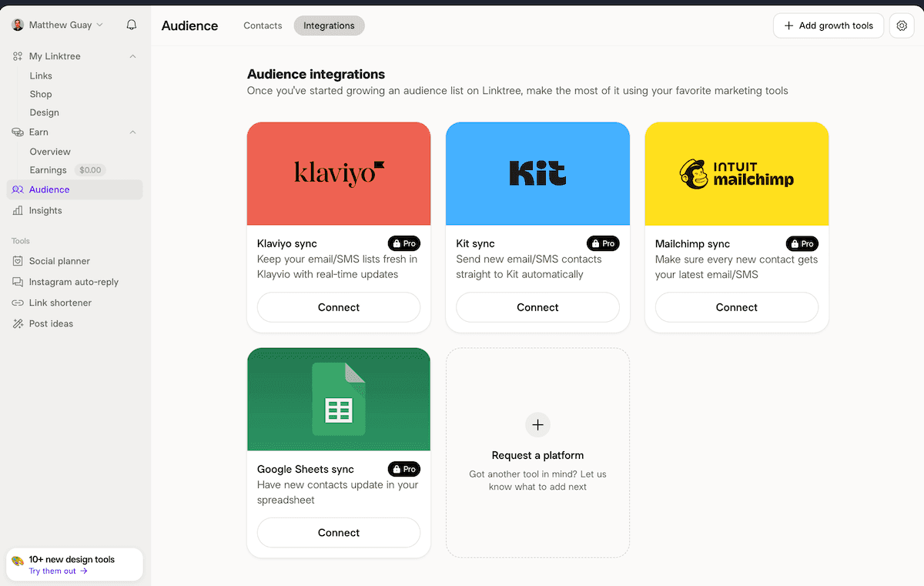
Task: Select the Integrations tab
Action: (329, 25)
